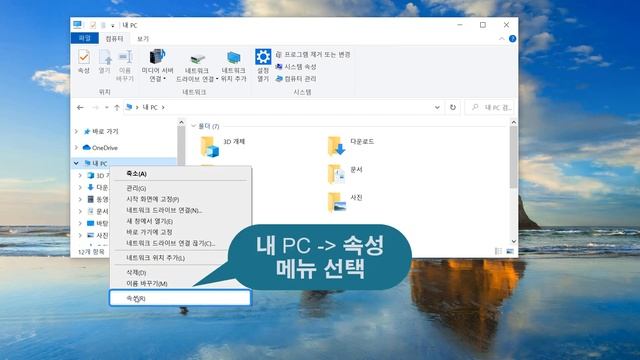Viewport: 640px width, 360px height.
Task: Choose 축소(A) in the context menu
Action: tap(180, 173)
